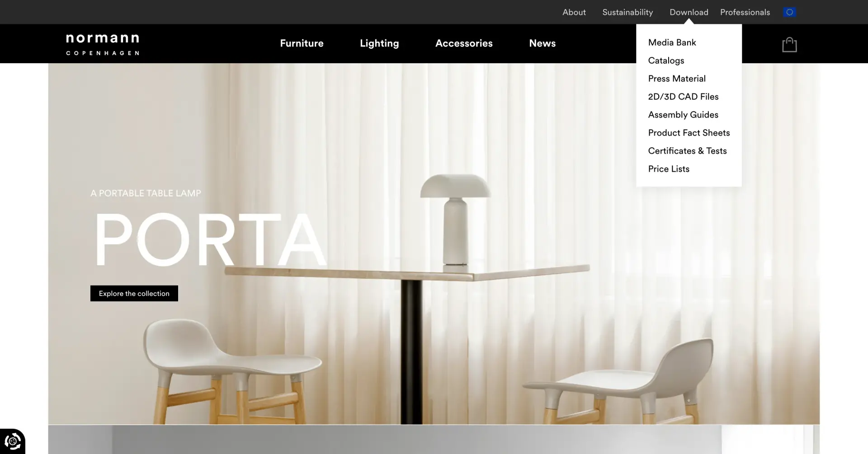Click the EU flag region selector
The width and height of the screenshot is (868, 454).
click(789, 11)
